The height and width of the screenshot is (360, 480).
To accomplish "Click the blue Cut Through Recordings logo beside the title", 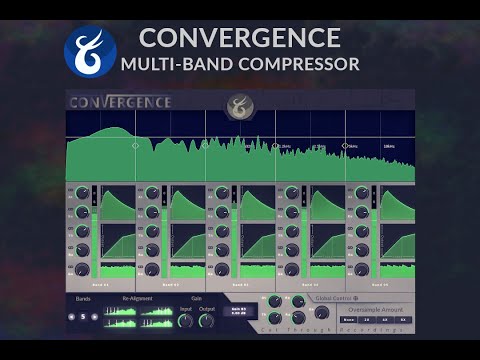I will click(90, 51).
